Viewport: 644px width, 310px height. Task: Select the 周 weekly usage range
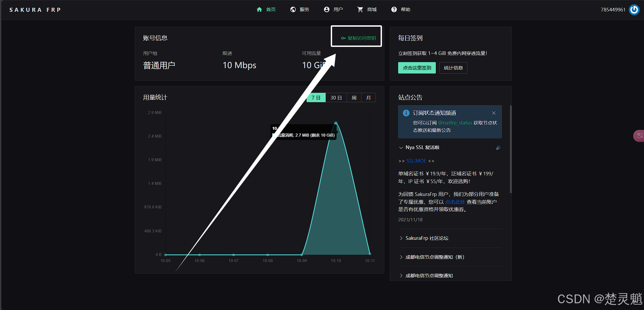click(354, 97)
